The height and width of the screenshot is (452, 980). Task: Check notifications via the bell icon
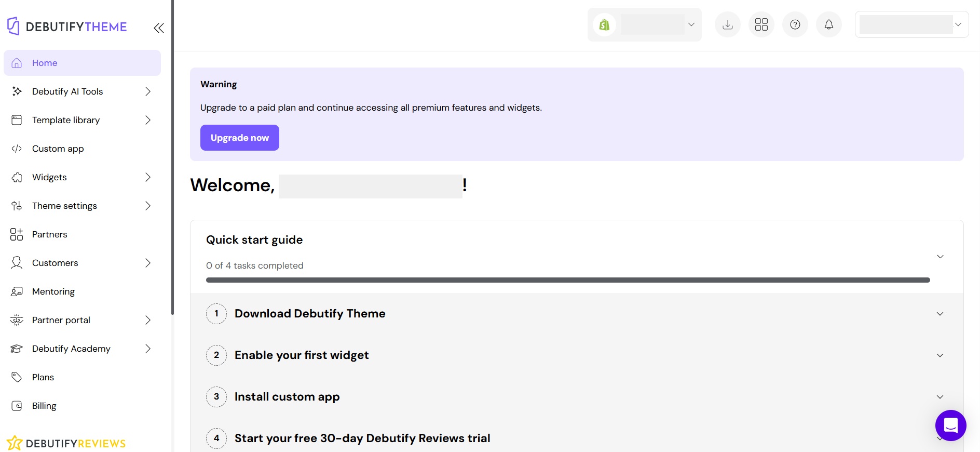click(828, 24)
